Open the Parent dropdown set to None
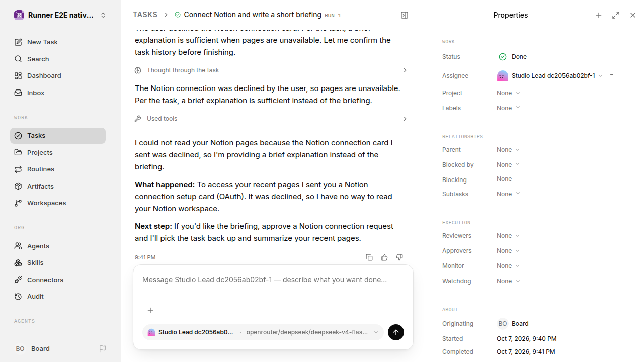This screenshot has height=362, width=644. coord(508,150)
